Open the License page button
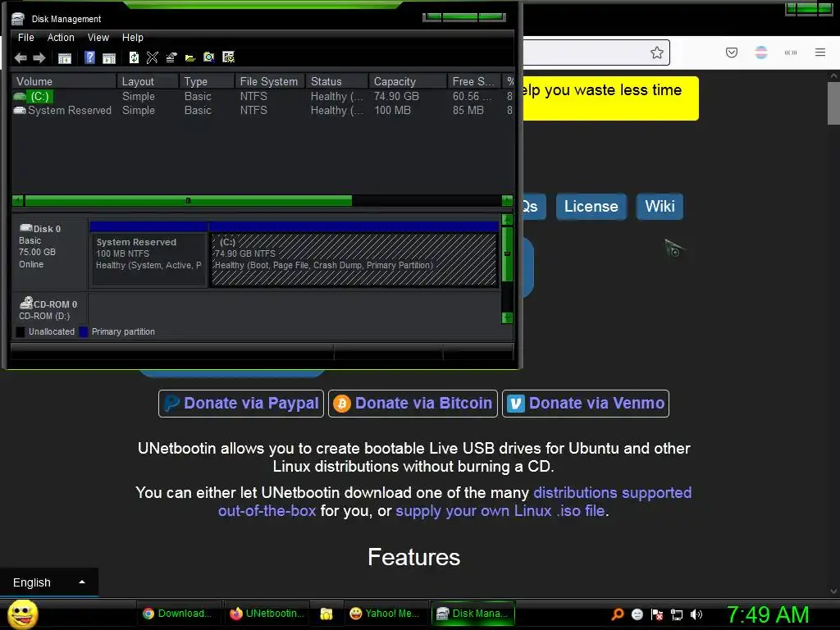 (591, 207)
